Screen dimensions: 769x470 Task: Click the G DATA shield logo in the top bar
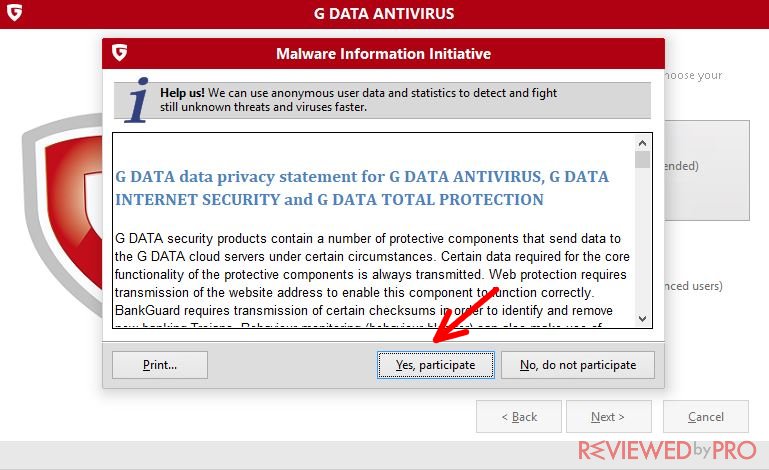pos(14,13)
